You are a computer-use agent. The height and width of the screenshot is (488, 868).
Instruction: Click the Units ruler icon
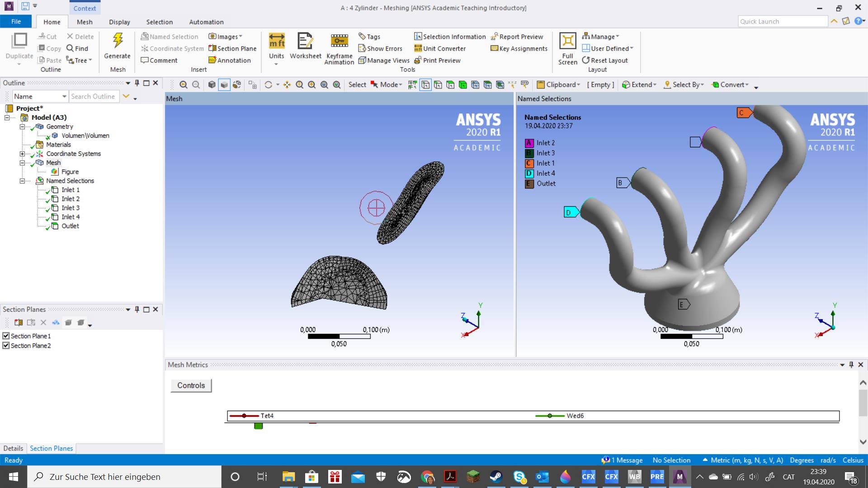point(277,41)
